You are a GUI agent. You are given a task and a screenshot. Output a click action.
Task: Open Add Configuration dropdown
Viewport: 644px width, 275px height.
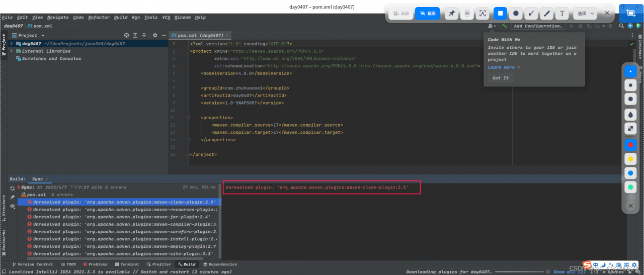point(538,26)
